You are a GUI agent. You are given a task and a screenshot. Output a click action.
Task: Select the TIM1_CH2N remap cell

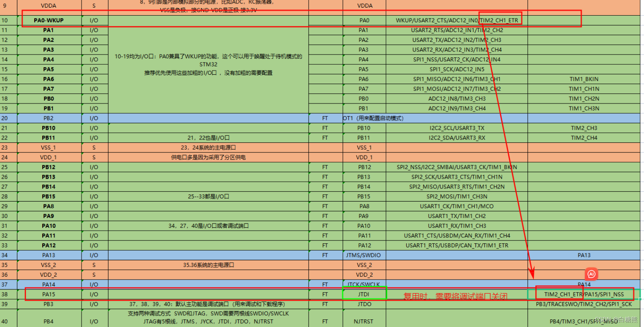[584, 98]
